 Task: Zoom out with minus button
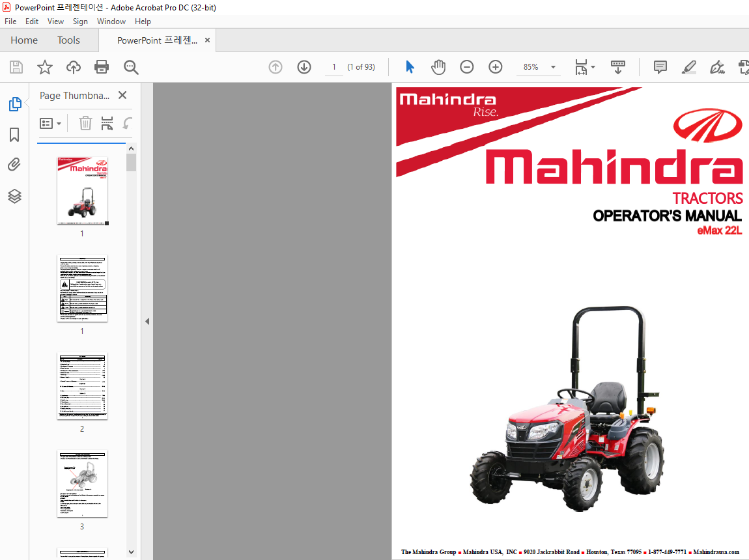(x=467, y=67)
